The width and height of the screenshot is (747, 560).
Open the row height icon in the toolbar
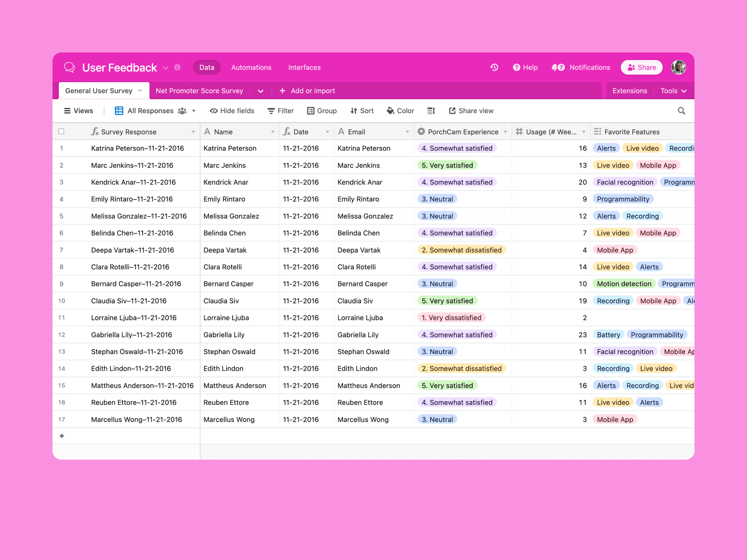click(x=431, y=111)
